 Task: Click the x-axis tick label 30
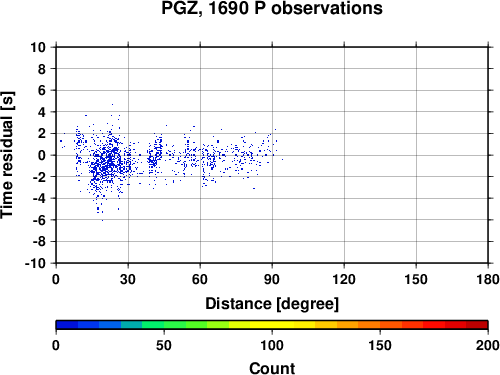tap(128, 279)
